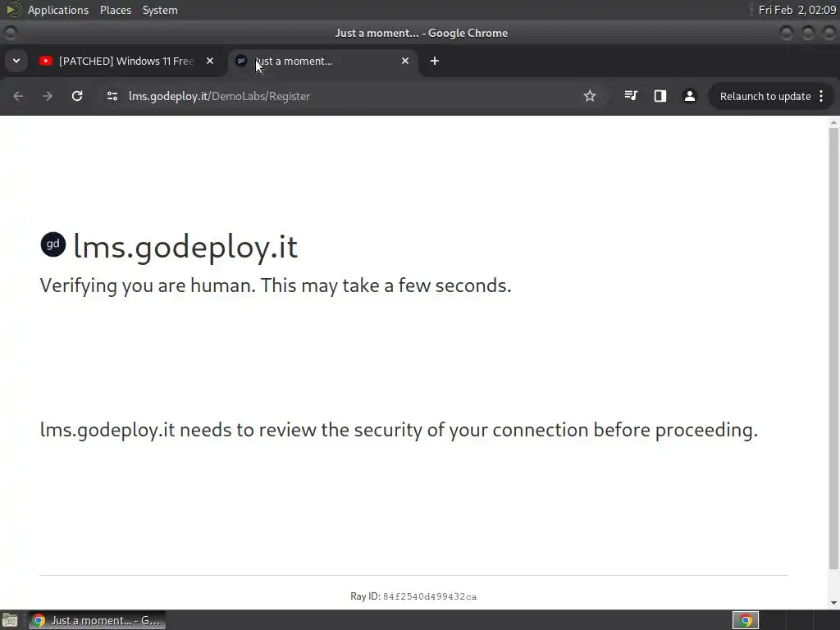Click the lms.godeploy.it heading text

point(185,247)
